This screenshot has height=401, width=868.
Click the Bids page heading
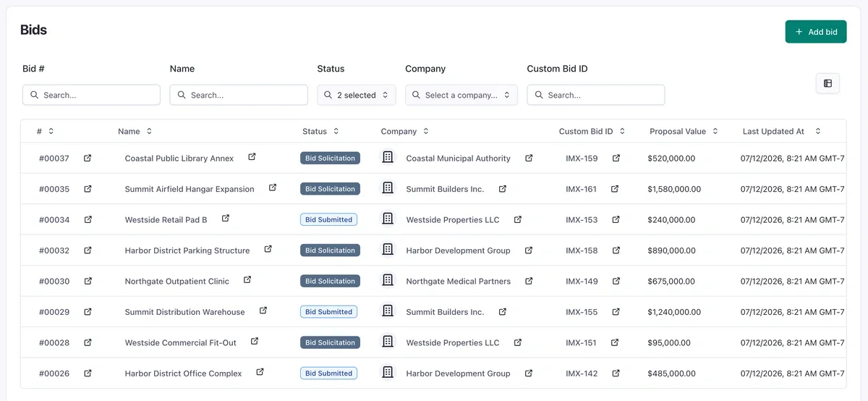(33, 30)
